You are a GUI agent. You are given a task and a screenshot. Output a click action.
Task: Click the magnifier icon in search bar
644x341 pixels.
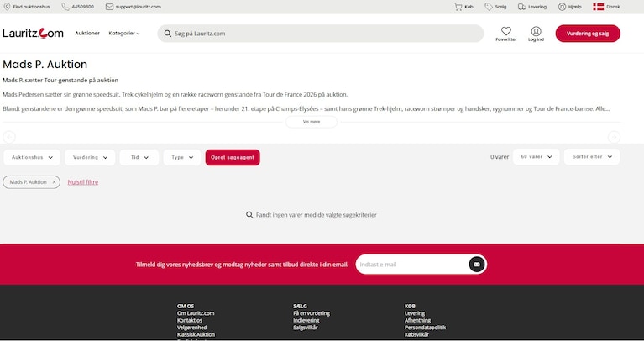tap(168, 34)
